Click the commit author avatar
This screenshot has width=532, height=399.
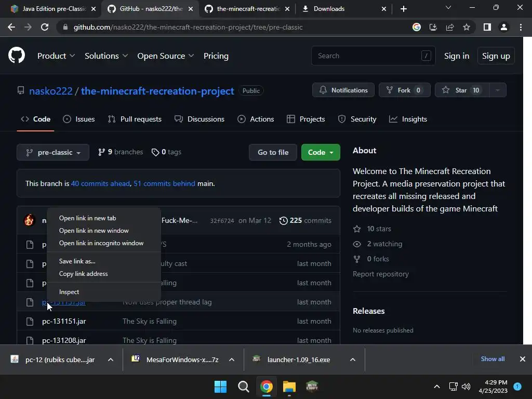tap(29, 220)
